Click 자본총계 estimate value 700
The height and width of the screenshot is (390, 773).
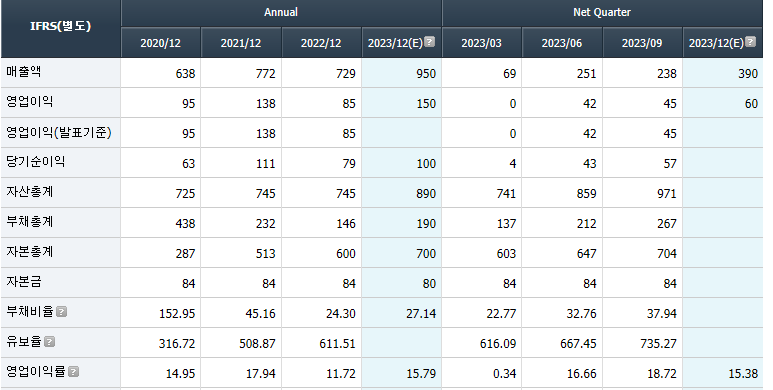coord(426,254)
